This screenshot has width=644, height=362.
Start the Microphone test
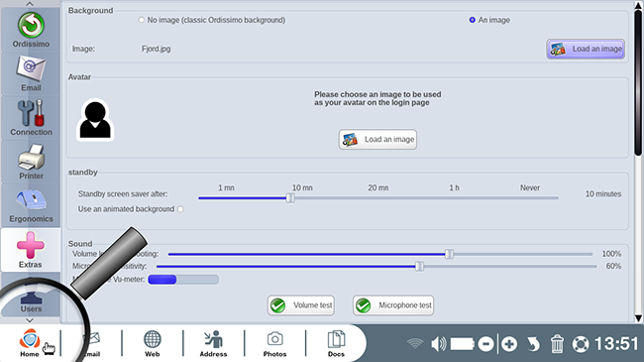393,305
